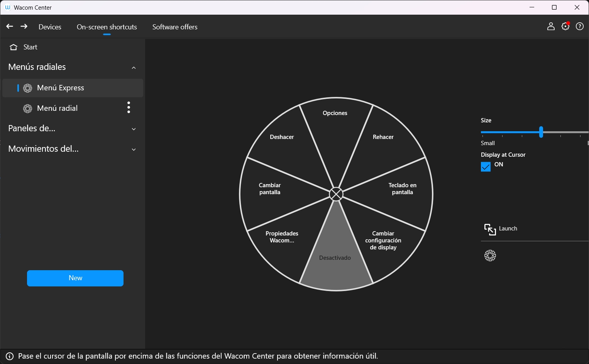Click the home icon beside Start
The image size is (589, 364).
(14, 47)
